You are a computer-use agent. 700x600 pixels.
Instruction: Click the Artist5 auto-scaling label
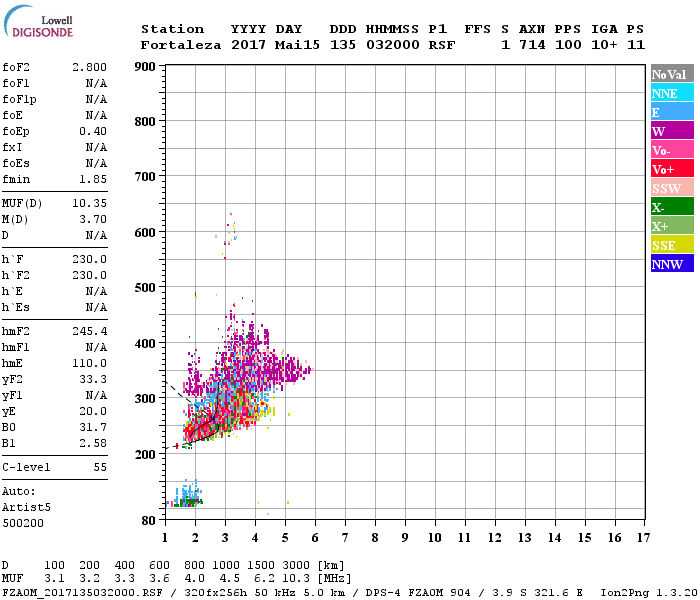pyautogui.click(x=26, y=508)
